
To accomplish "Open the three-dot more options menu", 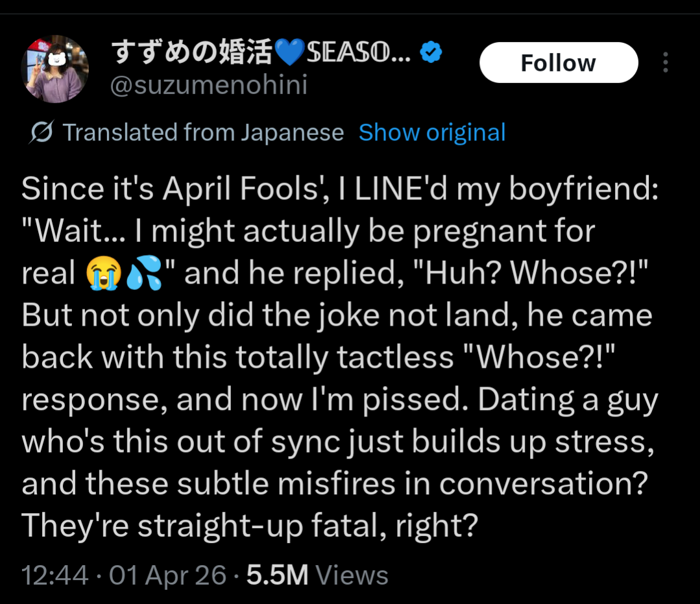I will (x=665, y=63).
